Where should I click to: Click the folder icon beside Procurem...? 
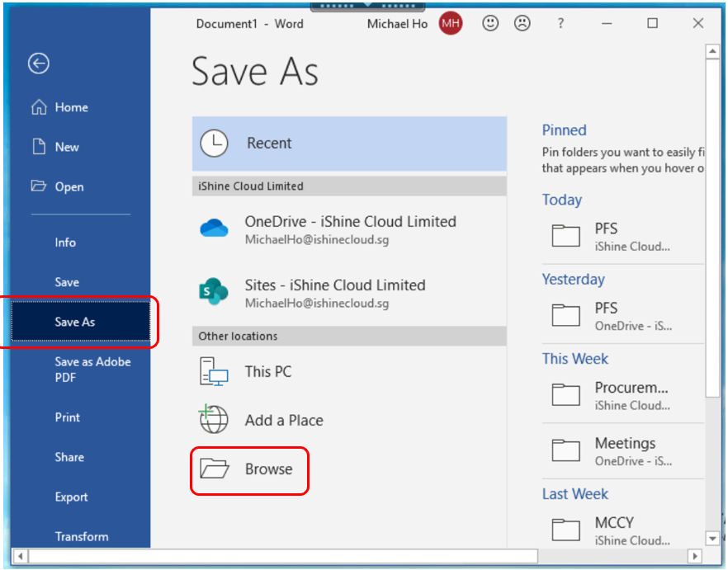pos(566,394)
